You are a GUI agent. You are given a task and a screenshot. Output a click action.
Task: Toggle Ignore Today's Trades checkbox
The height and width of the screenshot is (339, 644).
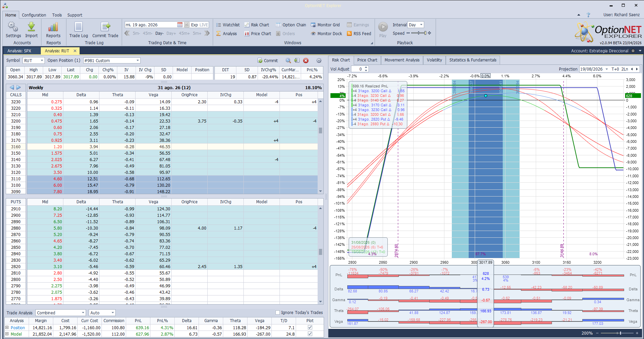[278, 312]
